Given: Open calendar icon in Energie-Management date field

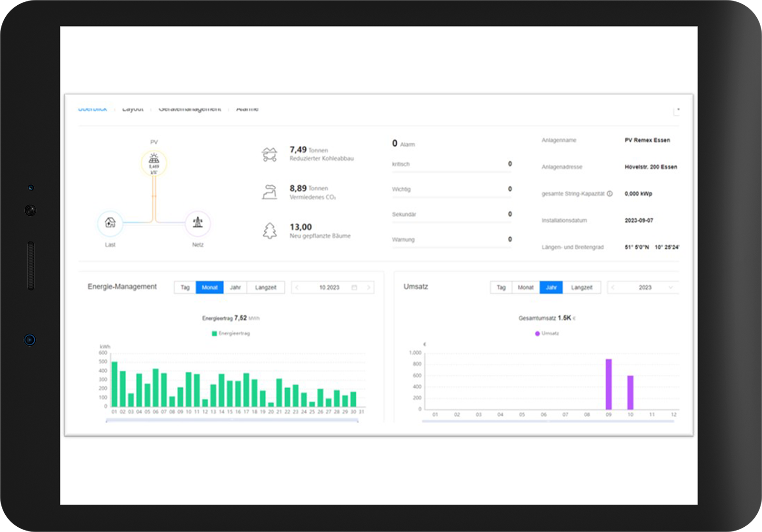Looking at the screenshot, I should tap(354, 288).
